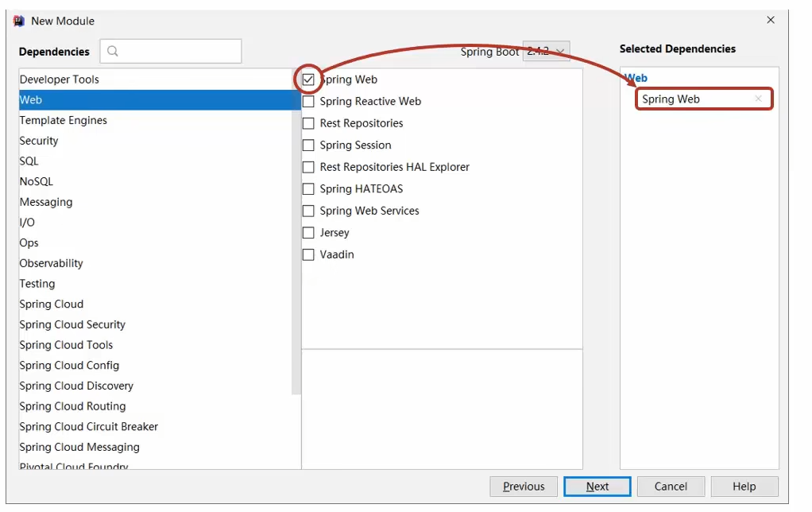Open the Observability category
Viewport: 812px width, 512px height.
point(156,263)
